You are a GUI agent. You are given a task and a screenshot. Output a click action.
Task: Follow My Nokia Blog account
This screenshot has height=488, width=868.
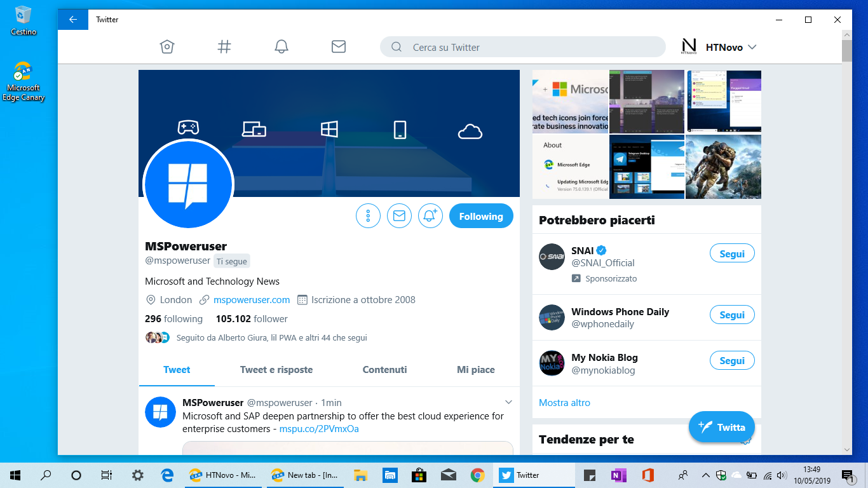tap(732, 360)
